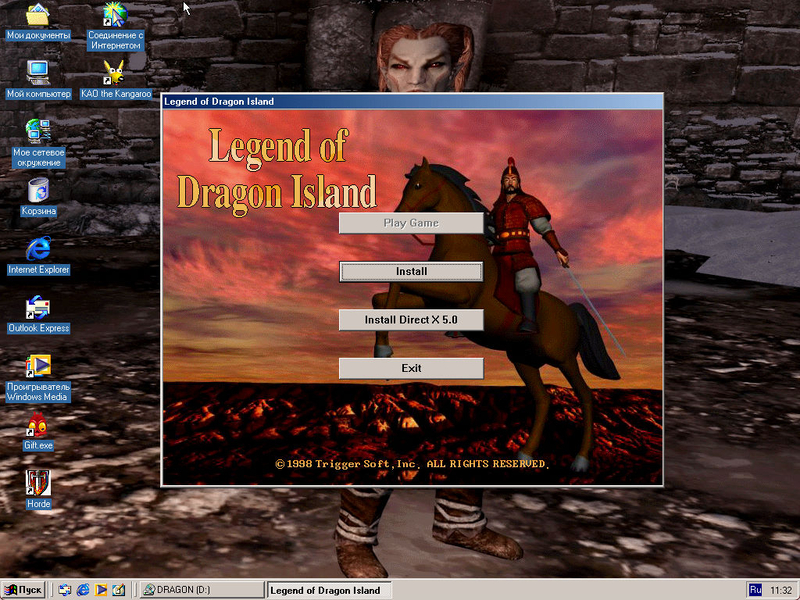Click the fourth quick launch icon with checkmark

pyautogui.click(x=118, y=590)
